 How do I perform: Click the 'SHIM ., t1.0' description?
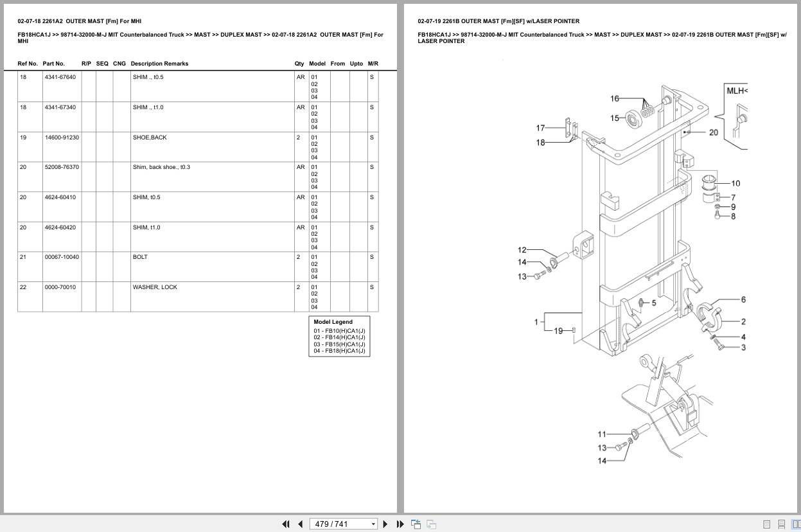[148, 107]
